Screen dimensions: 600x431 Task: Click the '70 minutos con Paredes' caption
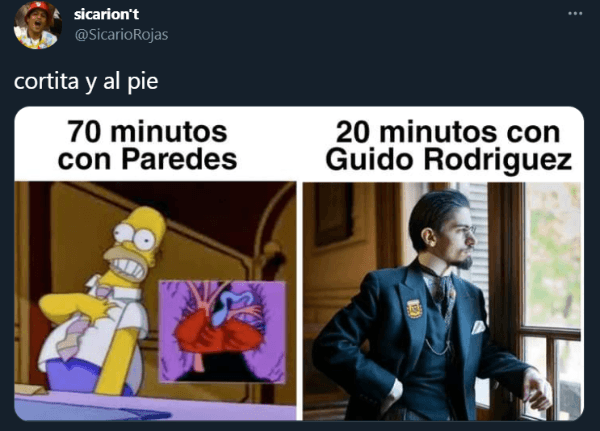147,145
